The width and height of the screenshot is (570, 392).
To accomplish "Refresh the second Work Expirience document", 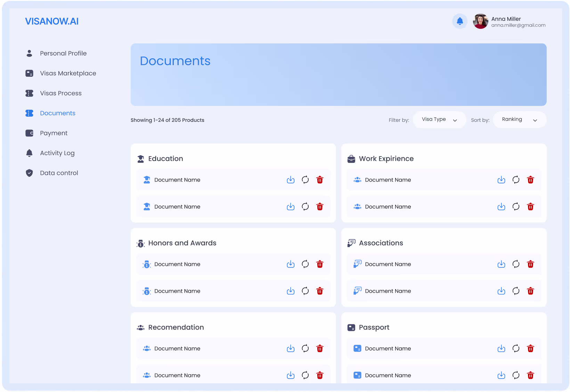I will point(516,207).
